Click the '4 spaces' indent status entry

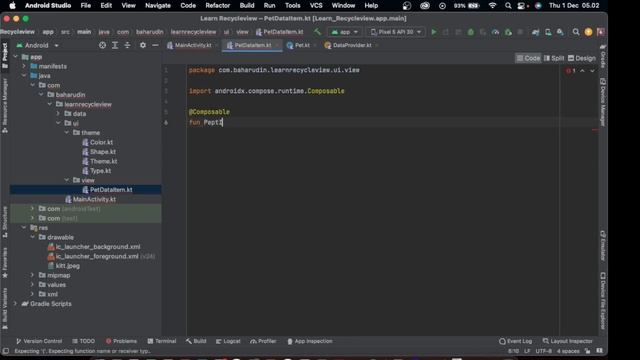click(568, 351)
